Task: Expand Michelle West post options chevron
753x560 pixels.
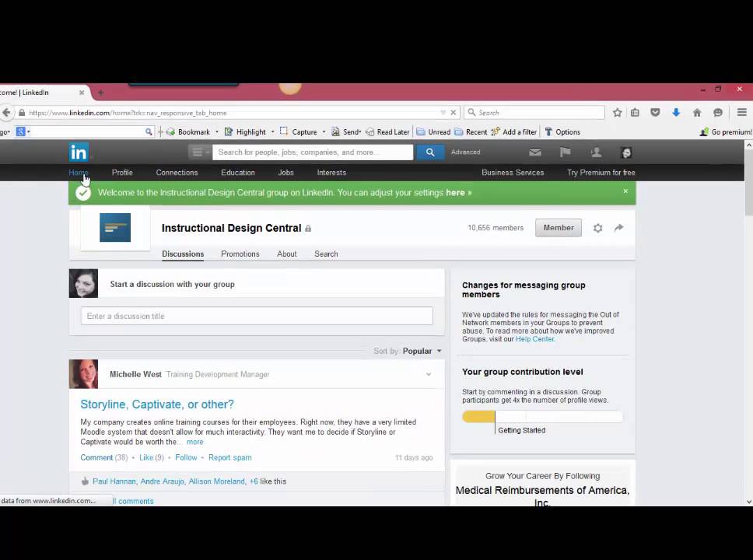Action: 429,374
